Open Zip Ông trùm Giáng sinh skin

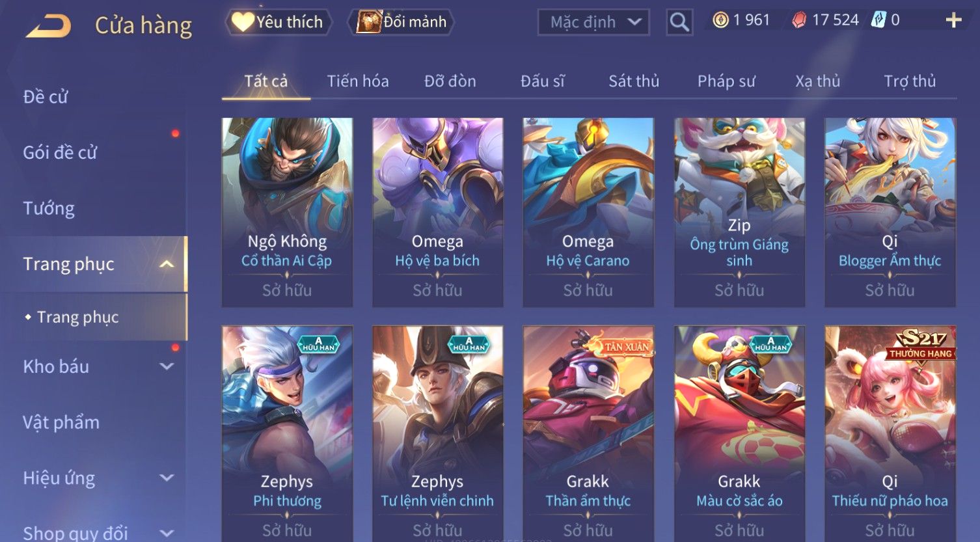coord(739,212)
